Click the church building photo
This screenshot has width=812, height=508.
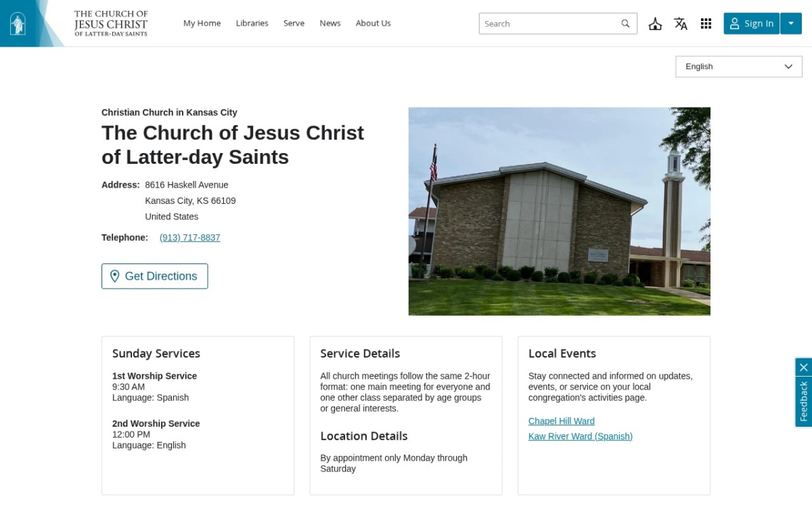[x=560, y=211]
